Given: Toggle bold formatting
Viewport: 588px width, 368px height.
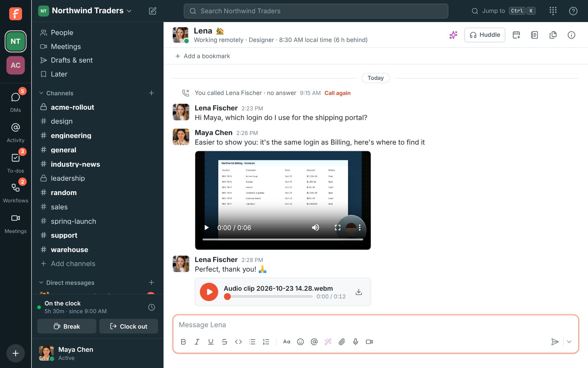Looking at the screenshot, I should [x=183, y=342].
